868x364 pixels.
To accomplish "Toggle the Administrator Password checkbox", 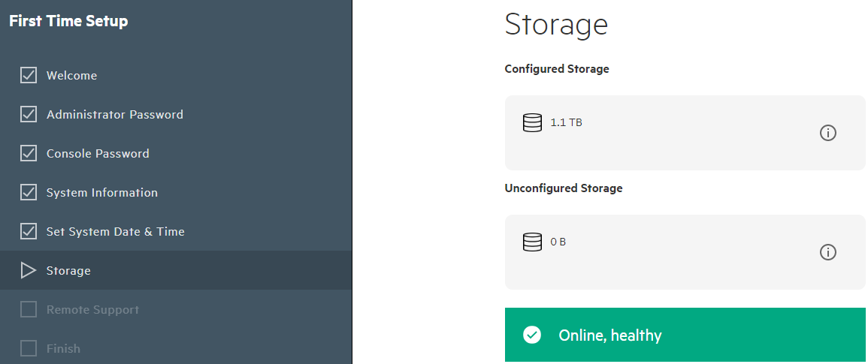I will tap(29, 115).
